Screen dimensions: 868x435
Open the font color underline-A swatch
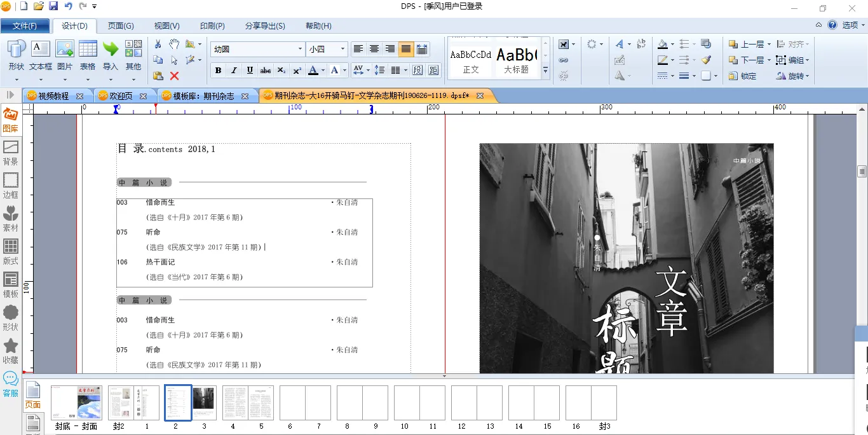pos(313,70)
